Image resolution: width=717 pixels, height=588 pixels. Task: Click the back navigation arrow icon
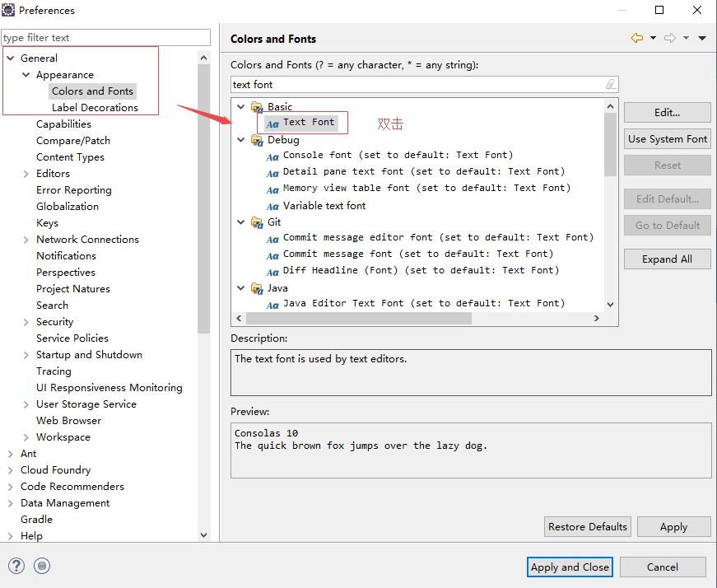pyautogui.click(x=637, y=38)
